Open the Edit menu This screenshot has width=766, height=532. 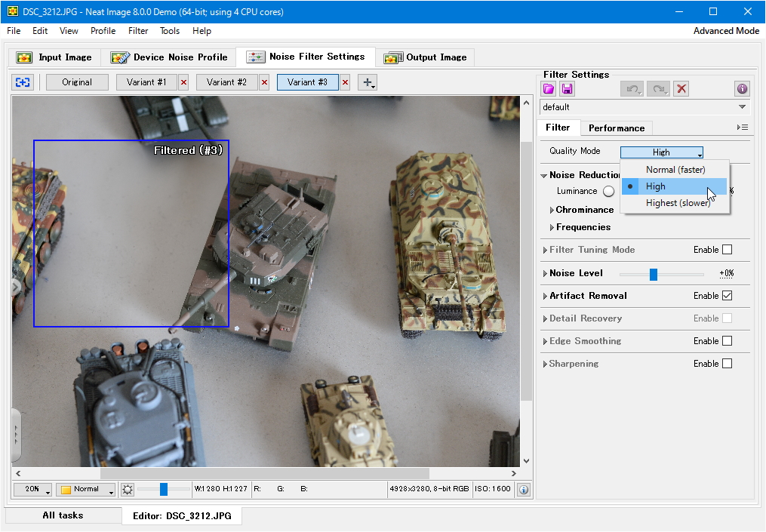(x=40, y=31)
